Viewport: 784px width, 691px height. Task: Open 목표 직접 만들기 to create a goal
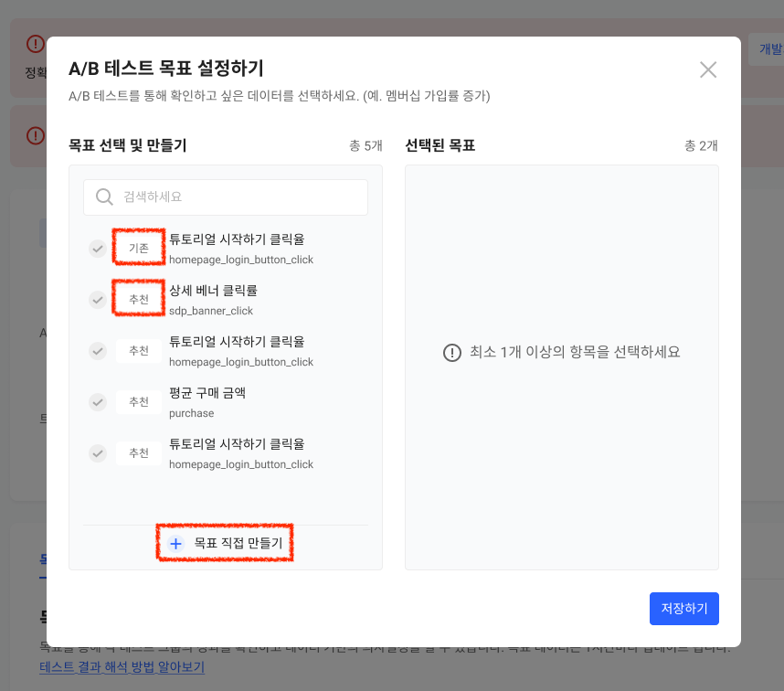point(226,543)
